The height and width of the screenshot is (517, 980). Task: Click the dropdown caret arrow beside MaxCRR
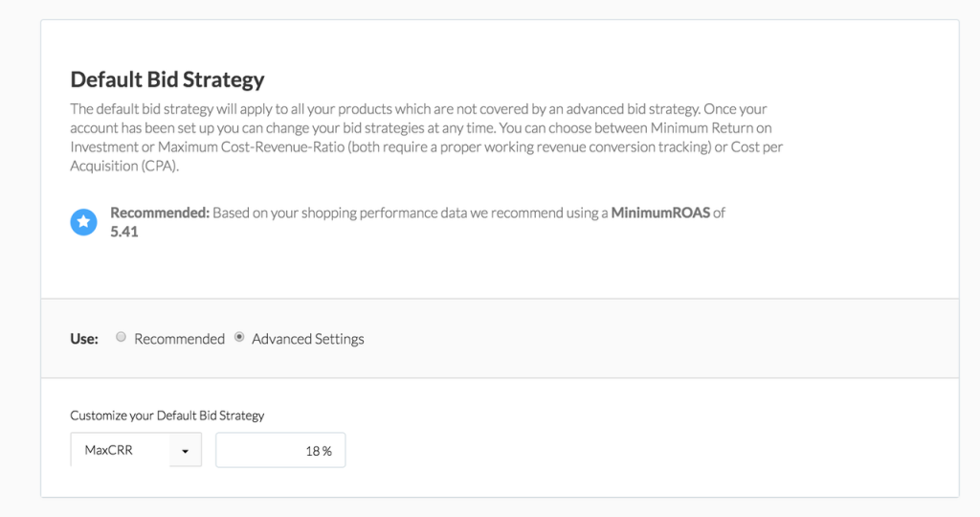(x=185, y=451)
